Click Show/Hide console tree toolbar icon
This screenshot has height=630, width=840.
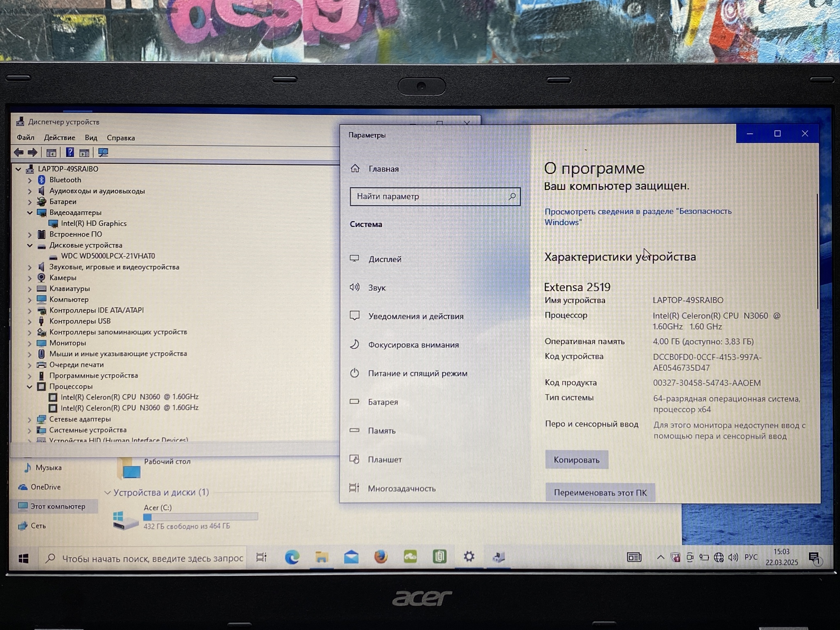point(51,153)
